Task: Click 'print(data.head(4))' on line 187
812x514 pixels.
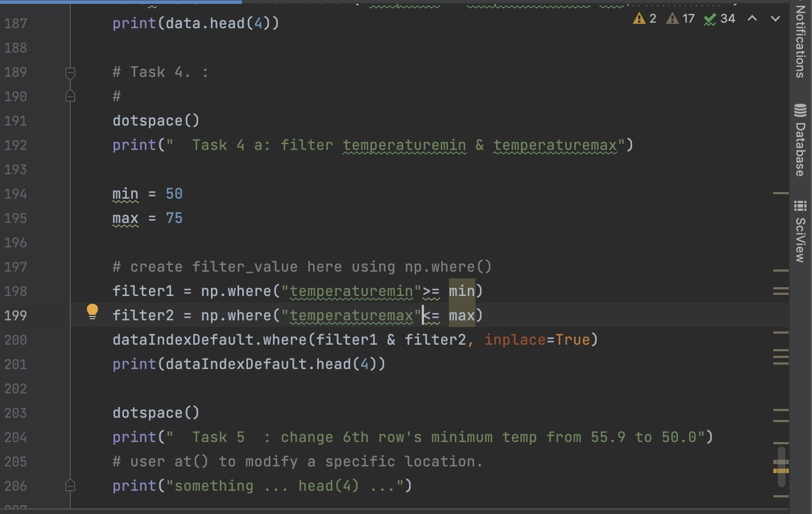Action: click(x=196, y=23)
